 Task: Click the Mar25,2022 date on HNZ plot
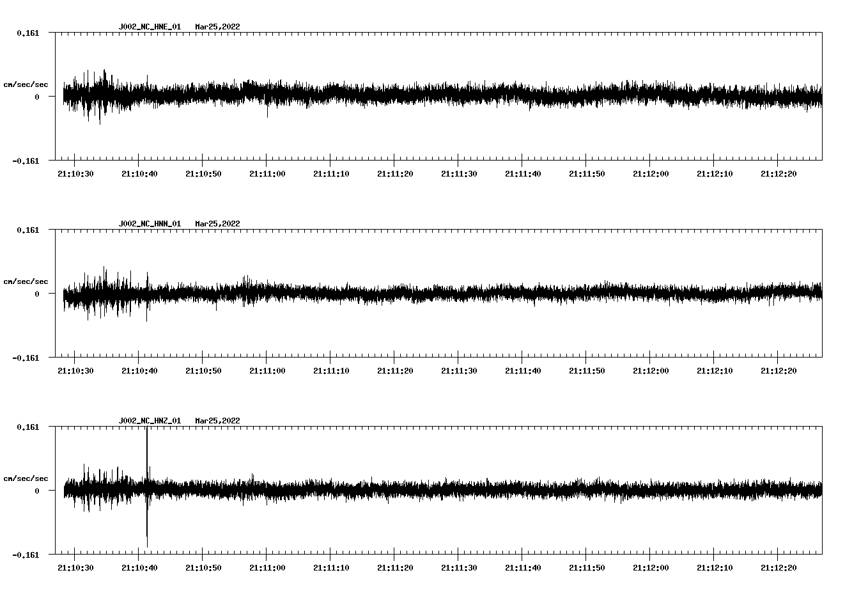tap(218, 421)
